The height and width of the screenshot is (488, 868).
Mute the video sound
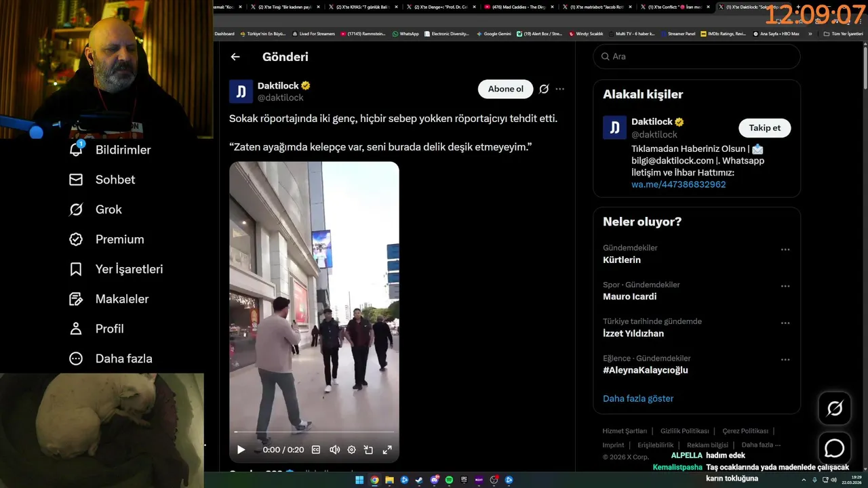[x=334, y=449]
